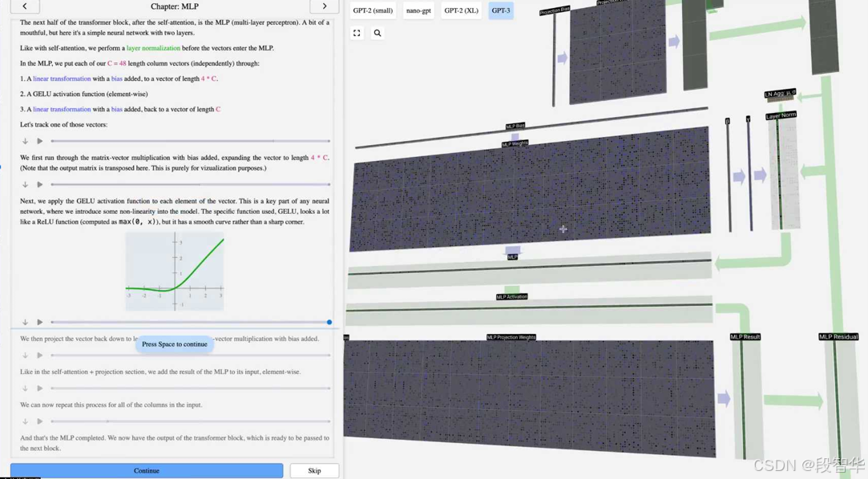Image resolution: width=868 pixels, height=479 pixels.
Task: Click down arrow below the GELU graph
Action: pos(25,322)
